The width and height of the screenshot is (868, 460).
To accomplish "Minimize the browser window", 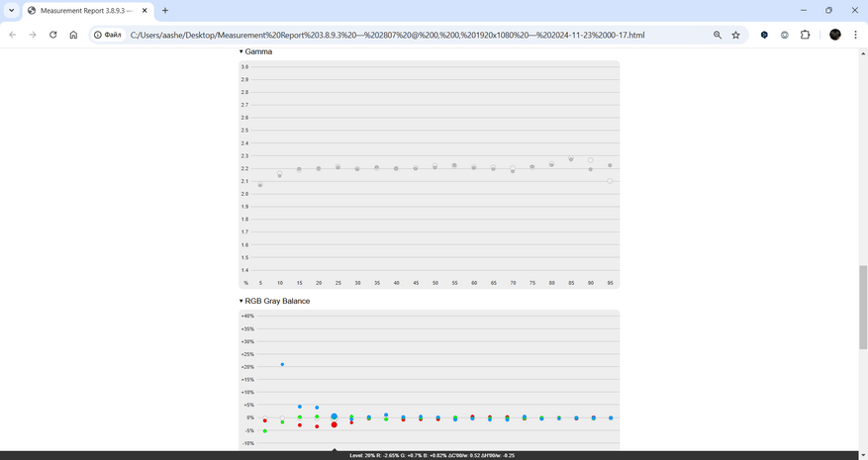I will coord(804,11).
